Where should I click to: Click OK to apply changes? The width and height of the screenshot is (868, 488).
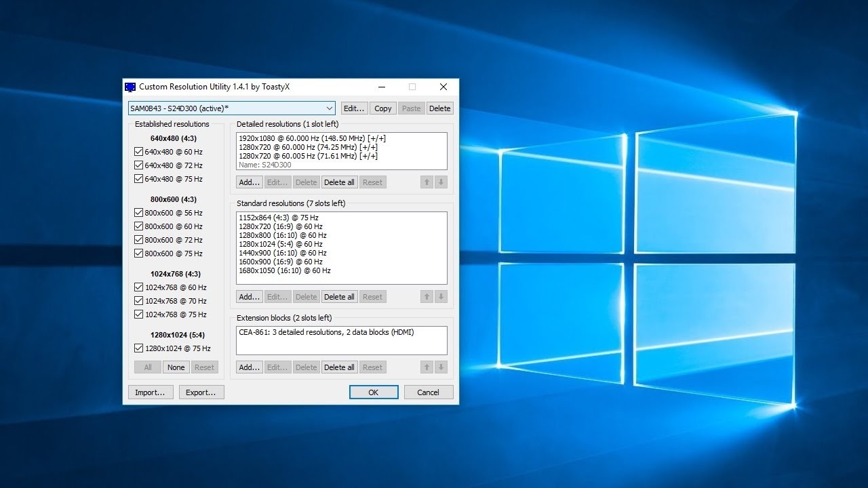tap(374, 392)
